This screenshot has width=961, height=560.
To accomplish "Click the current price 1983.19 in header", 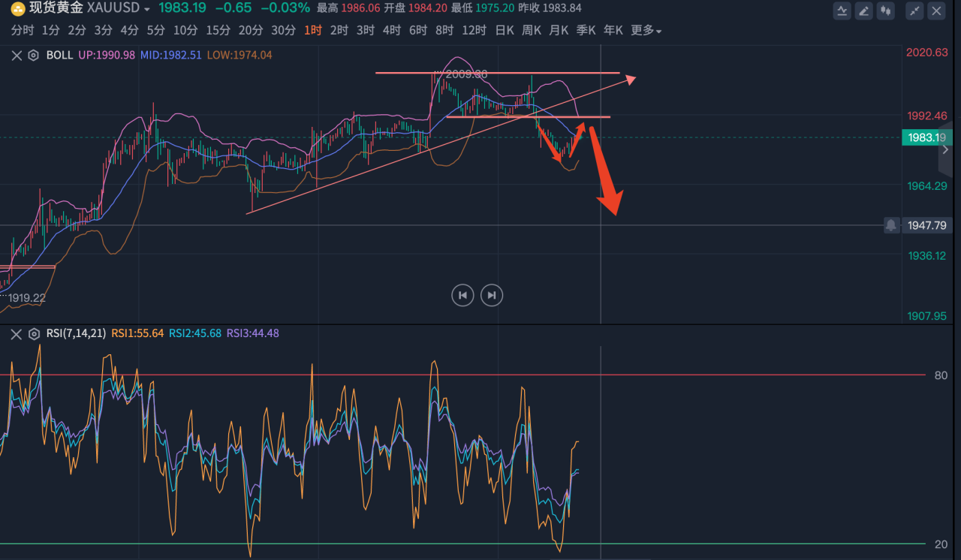I will point(183,8).
